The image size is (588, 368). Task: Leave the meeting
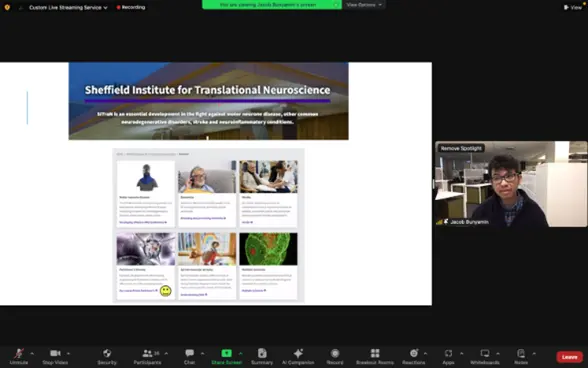click(x=569, y=357)
